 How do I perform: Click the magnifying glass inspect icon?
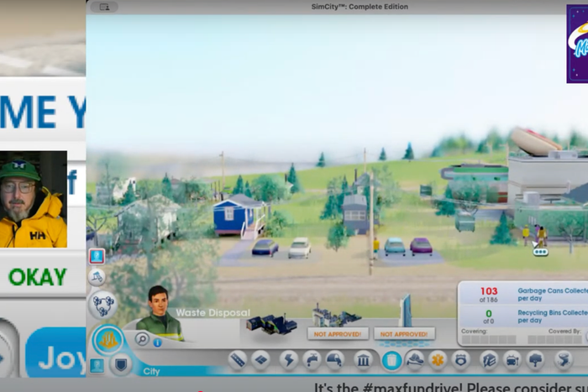coord(142,339)
